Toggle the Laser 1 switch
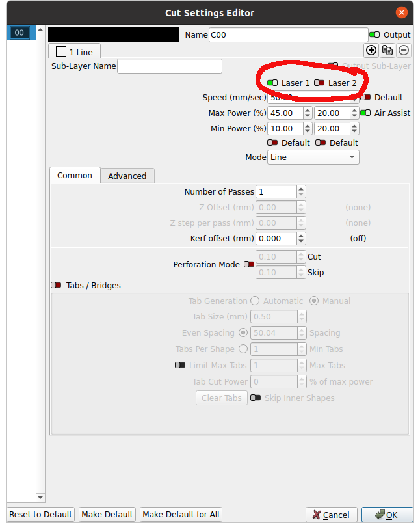 272,83
